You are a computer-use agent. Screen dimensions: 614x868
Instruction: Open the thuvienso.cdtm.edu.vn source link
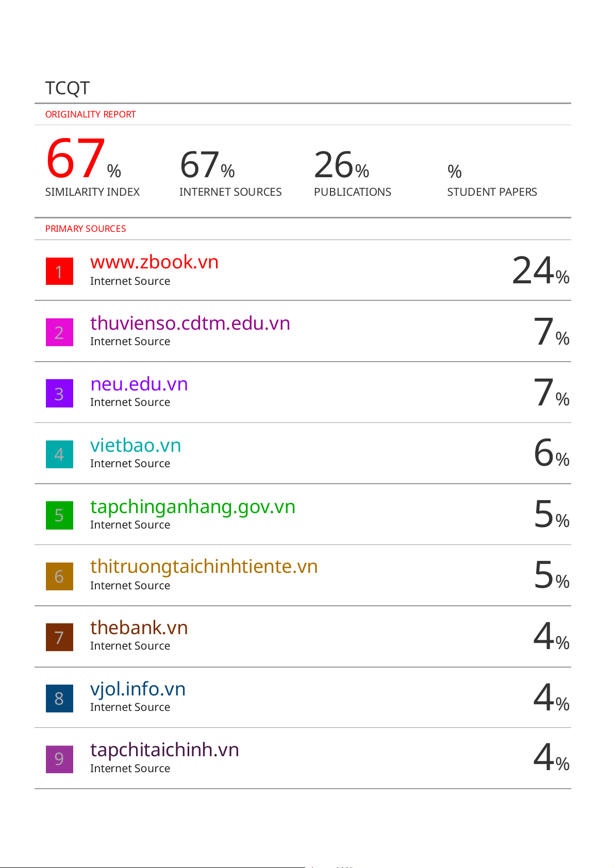point(190,323)
